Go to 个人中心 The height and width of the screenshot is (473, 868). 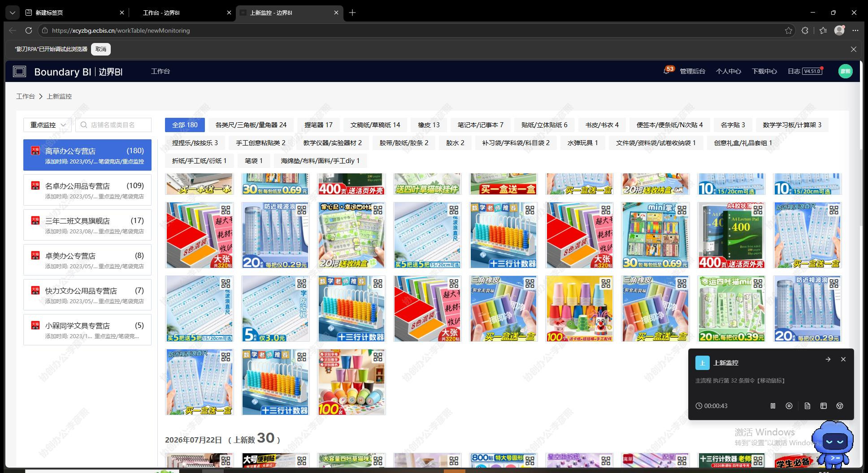(x=728, y=71)
